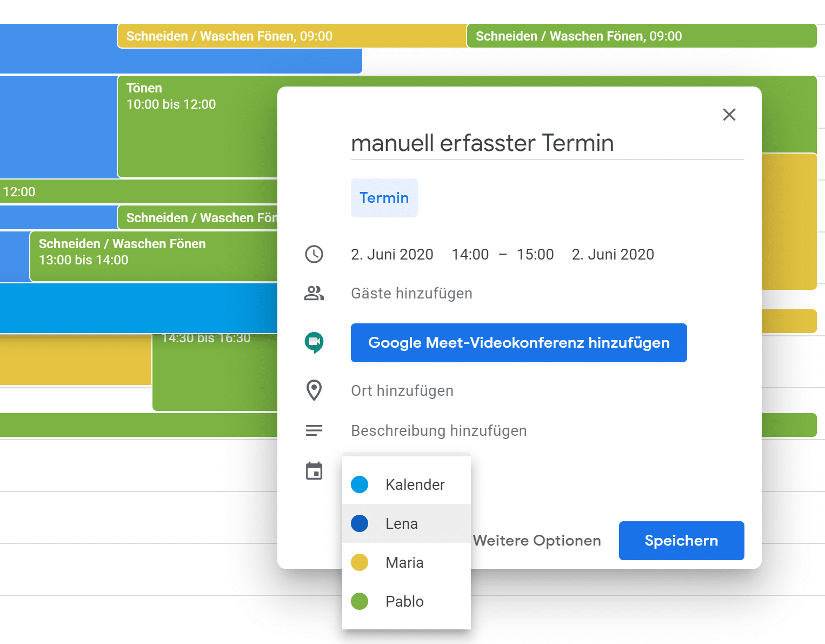Switch to the Termin tab
The height and width of the screenshot is (644, 825).
(384, 198)
